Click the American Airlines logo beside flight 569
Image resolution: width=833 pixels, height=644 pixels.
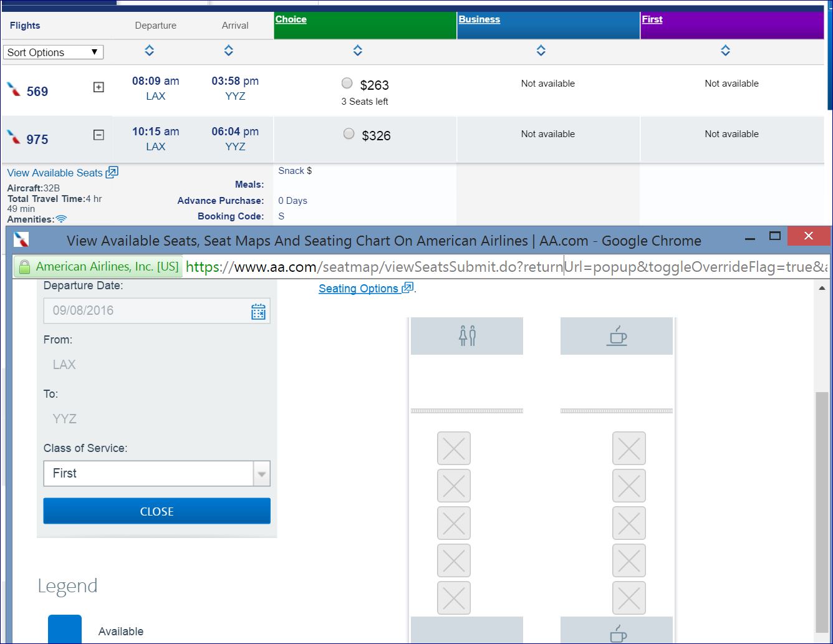(x=14, y=90)
